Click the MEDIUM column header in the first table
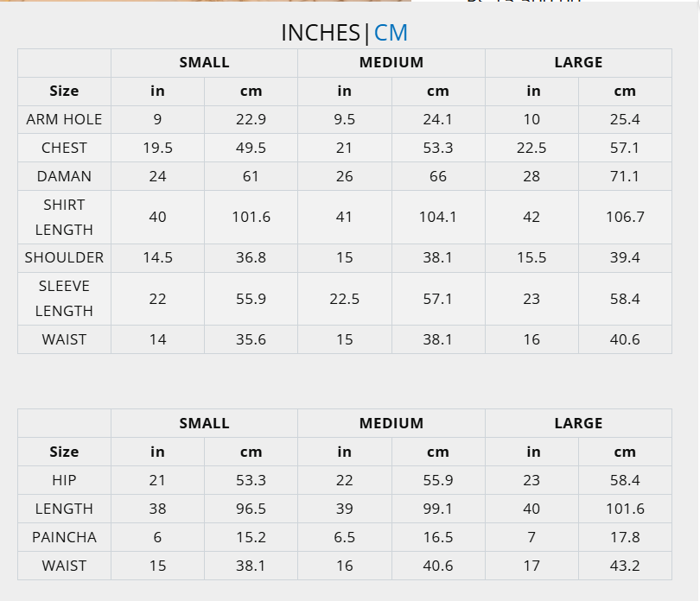This screenshot has width=700, height=601. pyautogui.click(x=391, y=62)
